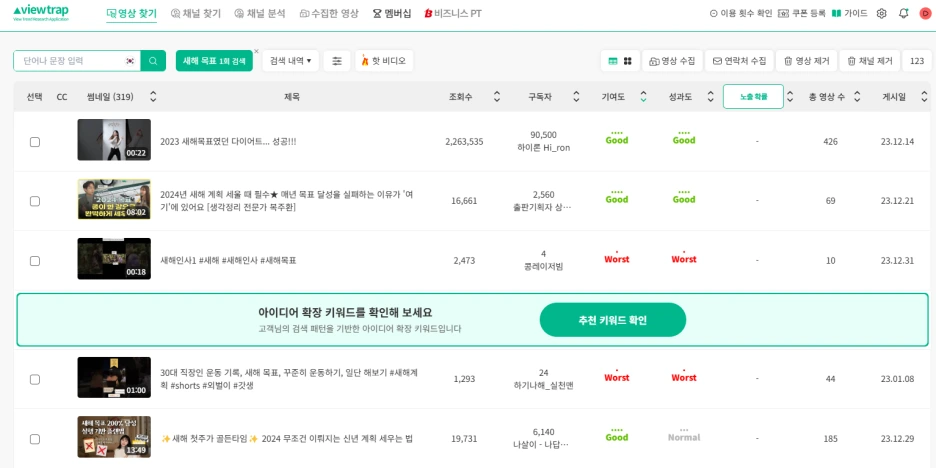Go to the 멤버십 tab
This screenshot has width=936, height=468.
(x=391, y=14)
